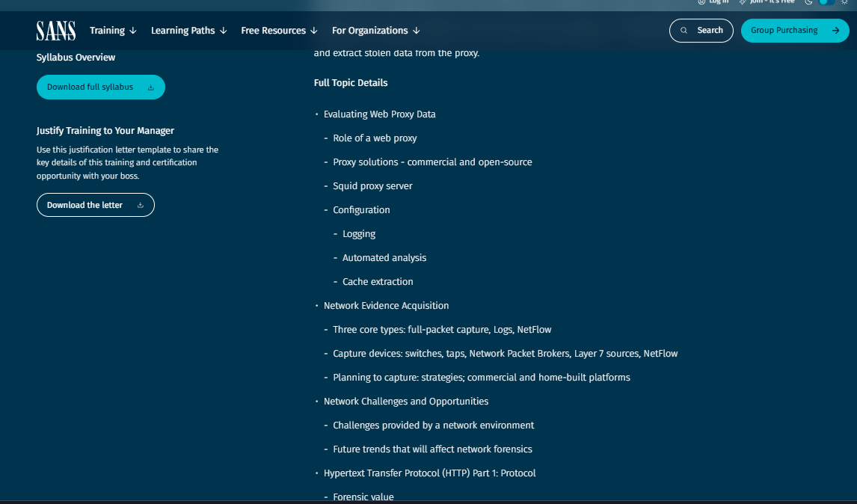
Task: Click the Group Purchasing arrow icon
Action: click(835, 31)
